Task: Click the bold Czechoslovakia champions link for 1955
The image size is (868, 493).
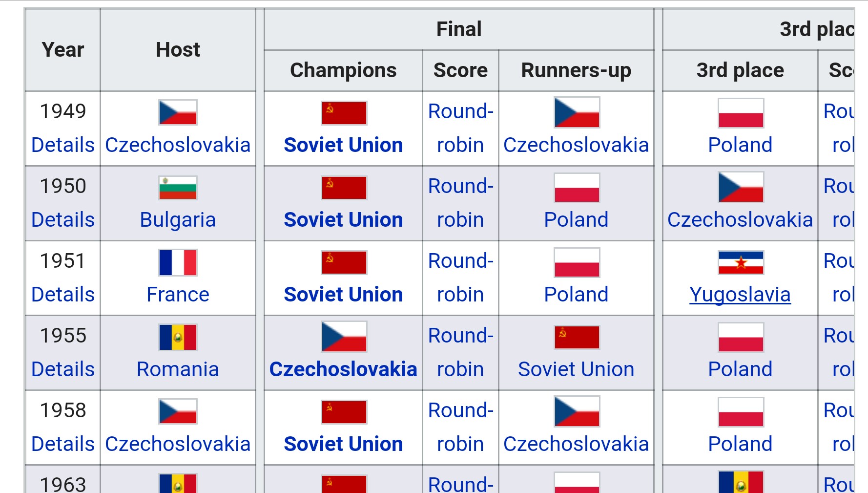Action: pyautogui.click(x=343, y=369)
